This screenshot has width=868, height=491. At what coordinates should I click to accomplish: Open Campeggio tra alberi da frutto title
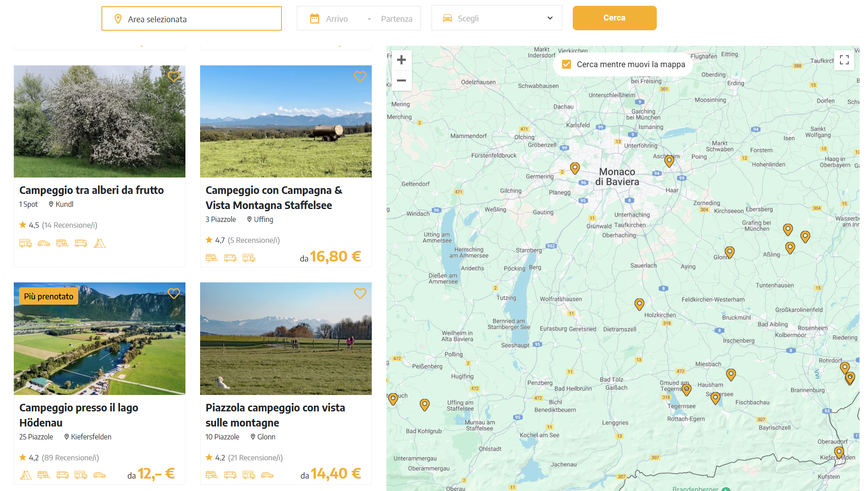tap(92, 190)
